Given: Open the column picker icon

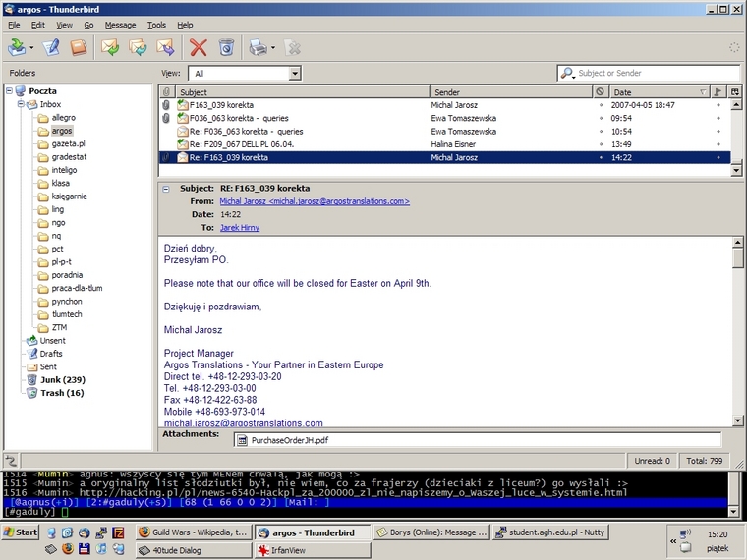Looking at the screenshot, I should pos(735,92).
